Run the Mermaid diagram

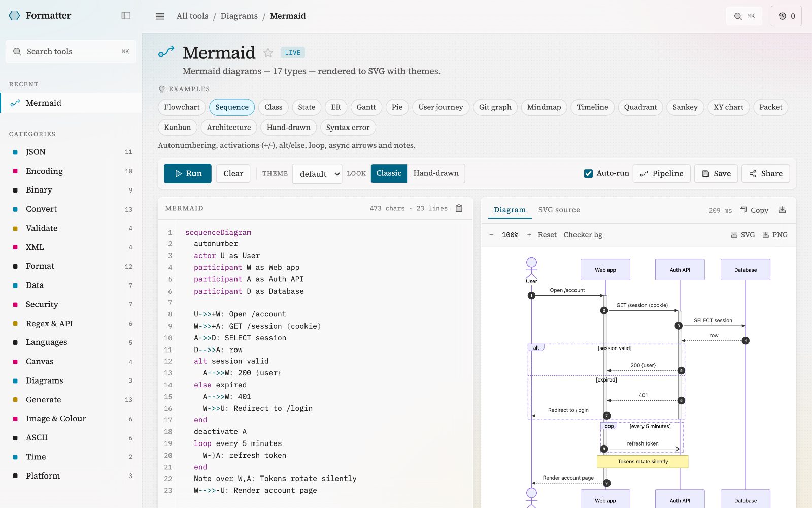pyautogui.click(x=188, y=174)
